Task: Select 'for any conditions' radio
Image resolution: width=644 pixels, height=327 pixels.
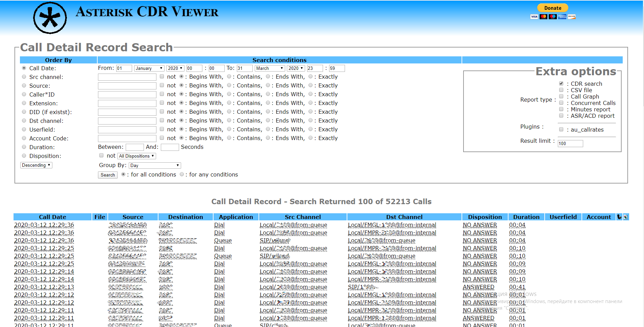Action: pos(182,174)
